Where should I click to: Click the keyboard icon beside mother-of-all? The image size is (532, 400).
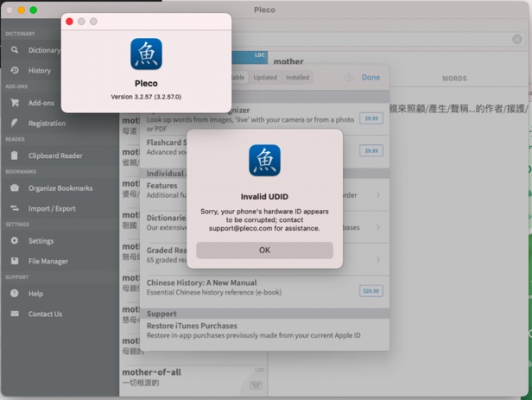tap(256, 385)
